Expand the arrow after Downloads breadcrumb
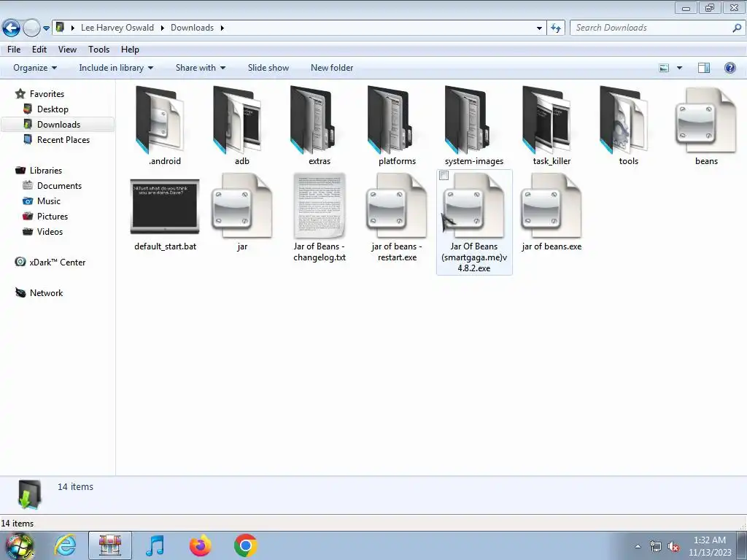This screenshot has width=747, height=560. pos(222,28)
